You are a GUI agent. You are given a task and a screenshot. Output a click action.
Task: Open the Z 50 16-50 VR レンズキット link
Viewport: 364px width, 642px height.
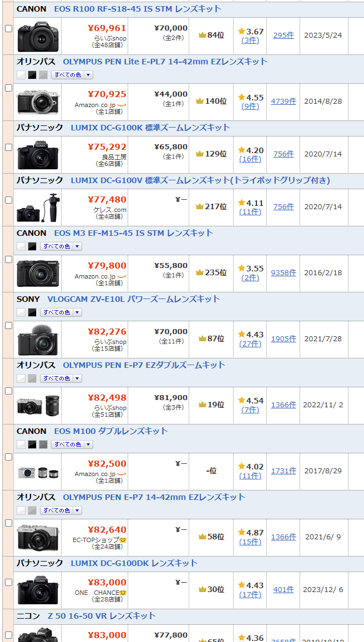pyautogui.click(x=102, y=616)
